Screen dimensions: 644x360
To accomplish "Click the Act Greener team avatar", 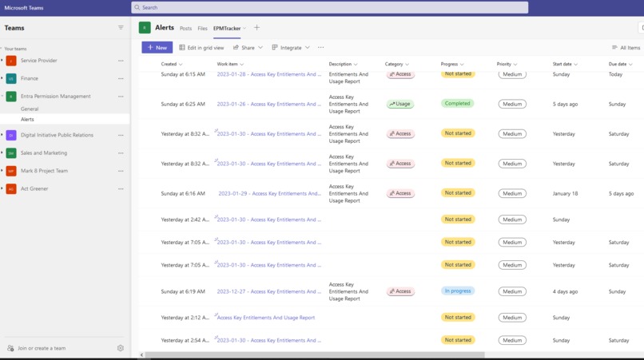I will tap(11, 189).
